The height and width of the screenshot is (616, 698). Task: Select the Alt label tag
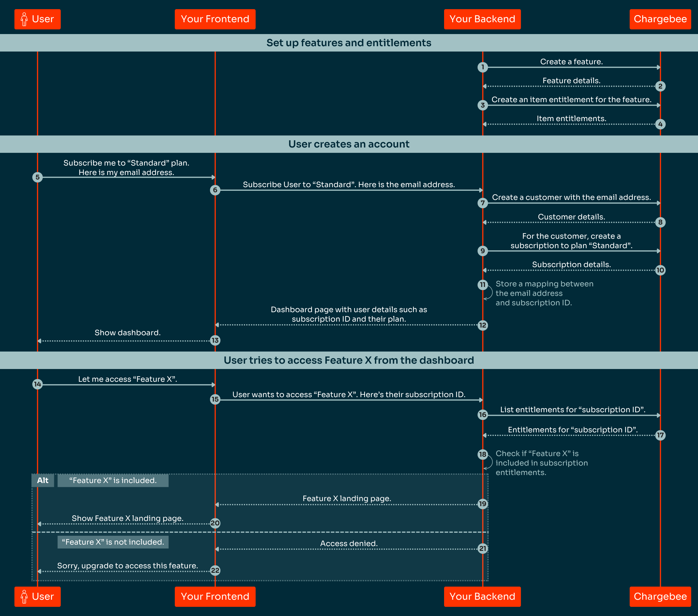43,481
